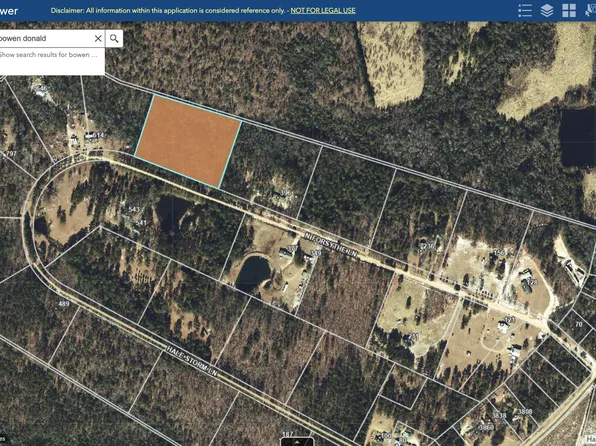Click address label 337 on map
The image size is (596, 446).
point(292,248)
